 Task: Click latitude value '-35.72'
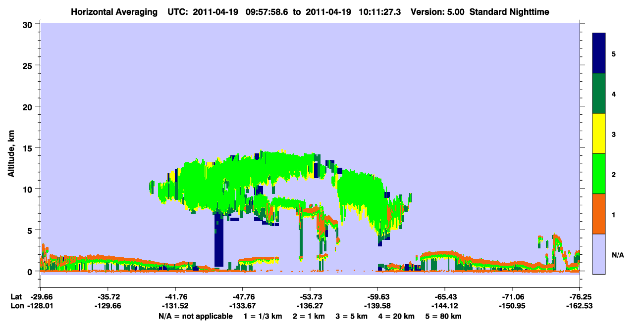pos(107,296)
